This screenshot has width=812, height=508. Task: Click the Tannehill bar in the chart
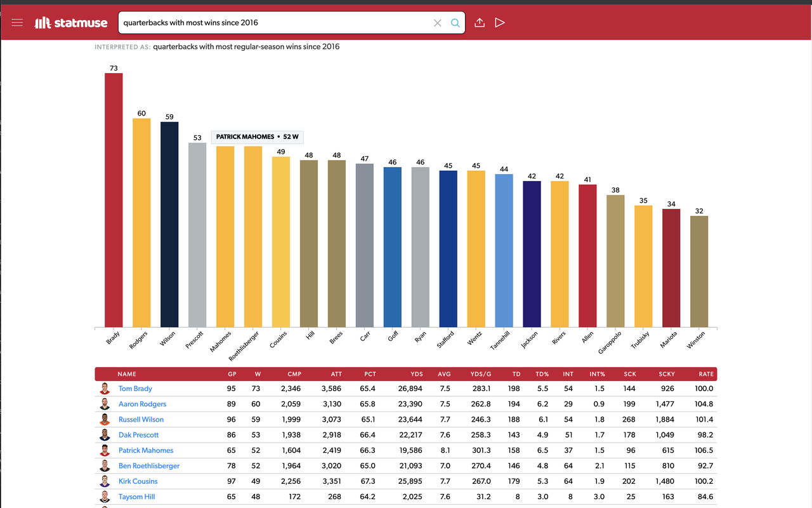coord(504,251)
